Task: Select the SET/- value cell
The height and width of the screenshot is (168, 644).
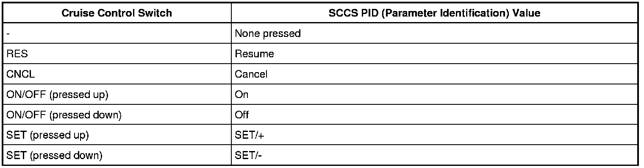Action: [435, 156]
